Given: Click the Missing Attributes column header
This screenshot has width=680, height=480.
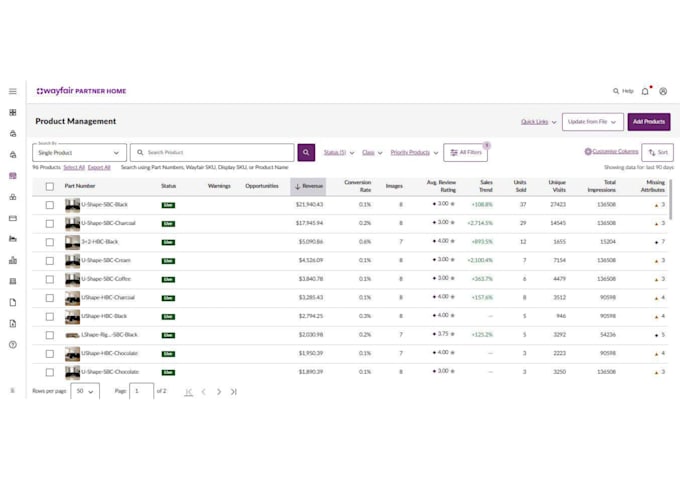Looking at the screenshot, I should click(x=653, y=186).
